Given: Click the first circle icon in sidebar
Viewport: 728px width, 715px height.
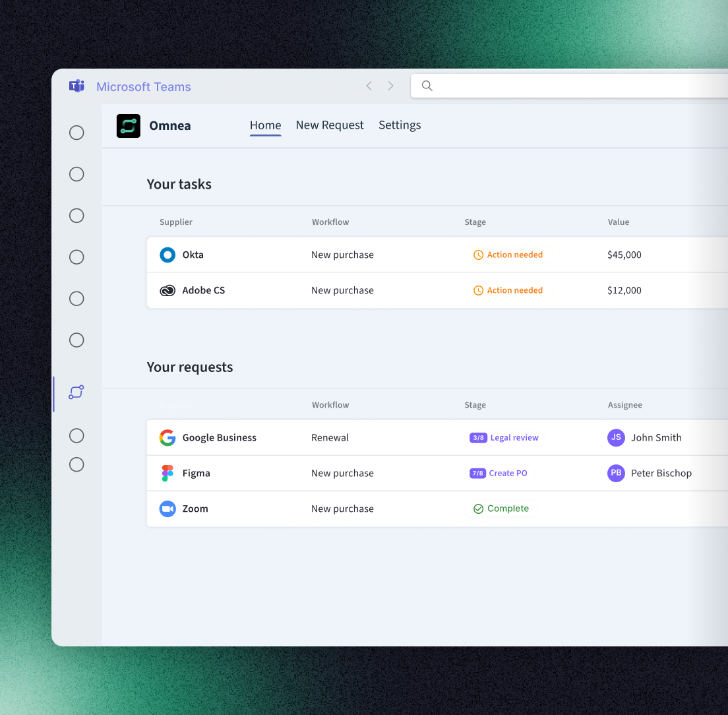Looking at the screenshot, I should [x=76, y=133].
